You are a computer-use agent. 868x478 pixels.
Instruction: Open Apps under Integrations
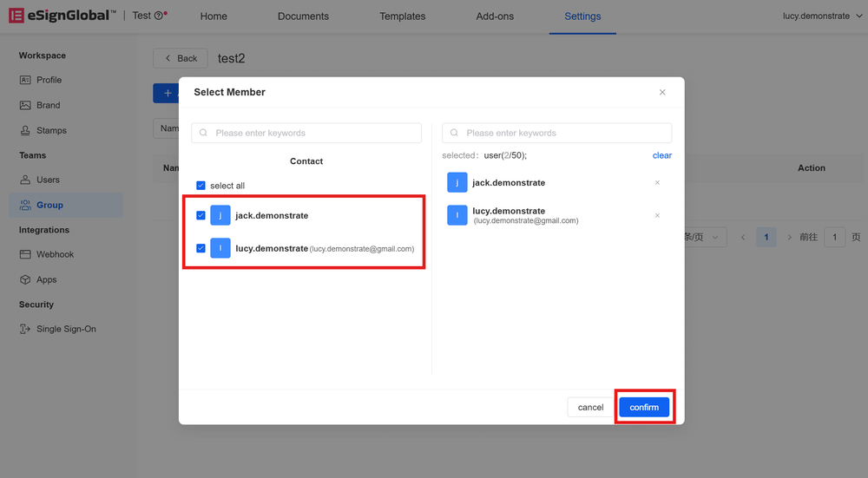point(46,279)
